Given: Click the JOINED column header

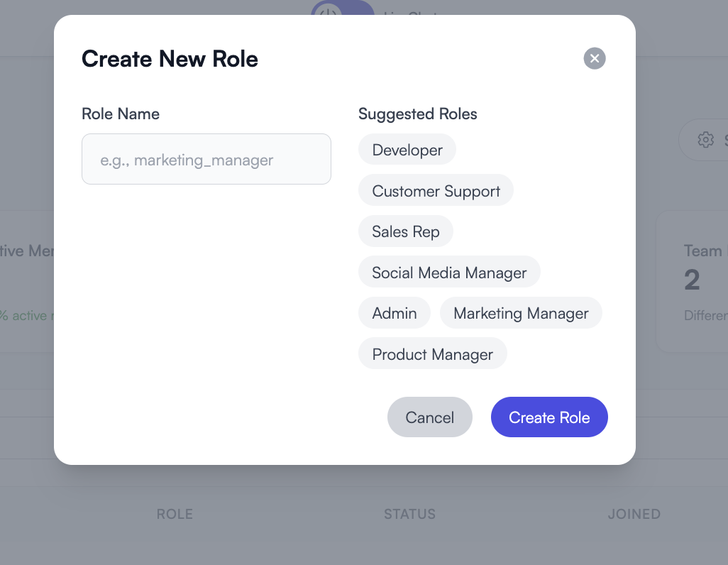Looking at the screenshot, I should [634, 514].
